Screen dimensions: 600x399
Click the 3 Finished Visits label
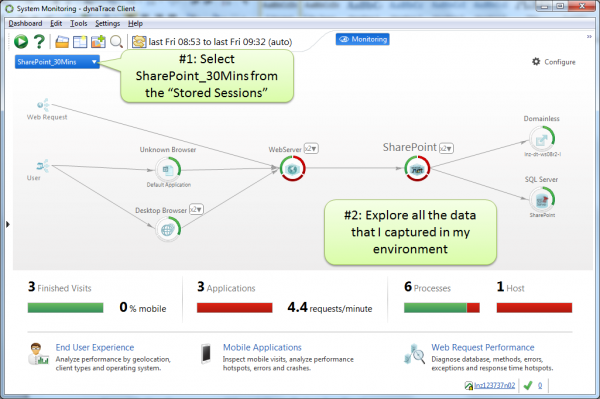[60, 287]
